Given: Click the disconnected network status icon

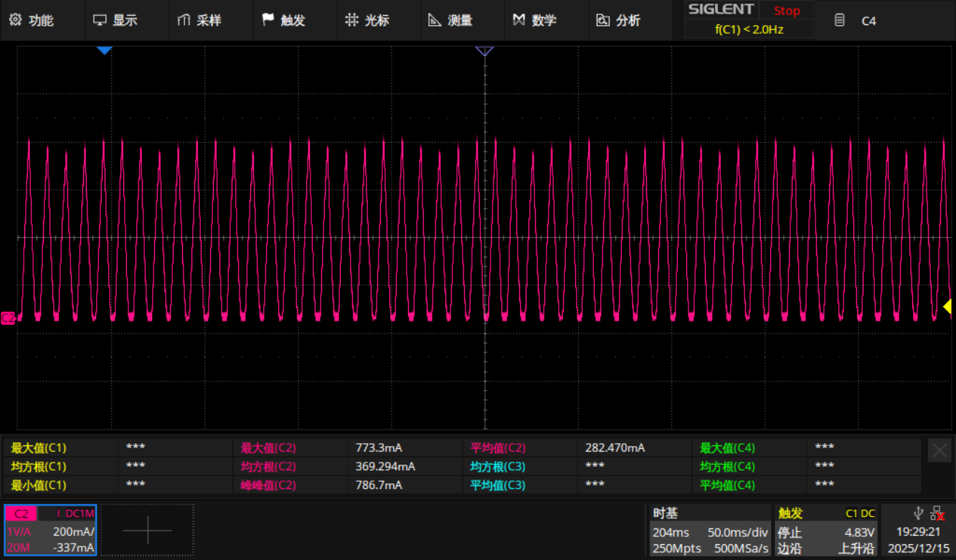Looking at the screenshot, I should [x=937, y=513].
